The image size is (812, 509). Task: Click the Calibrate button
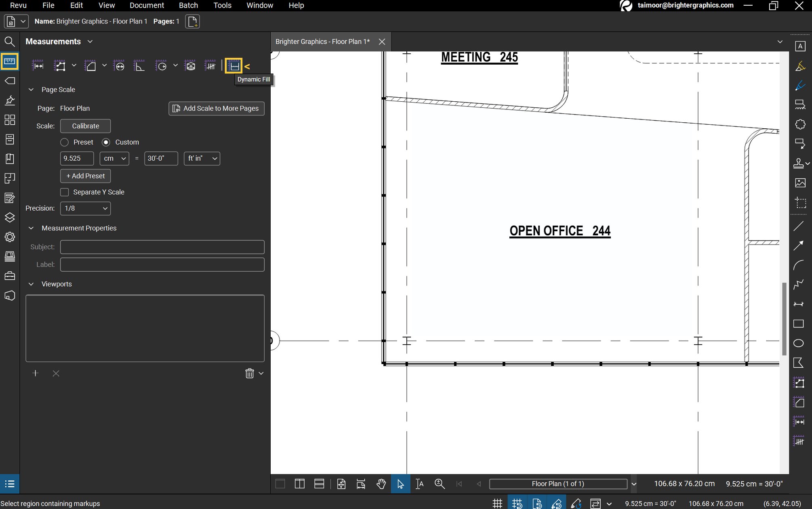pyautogui.click(x=85, y=126)
